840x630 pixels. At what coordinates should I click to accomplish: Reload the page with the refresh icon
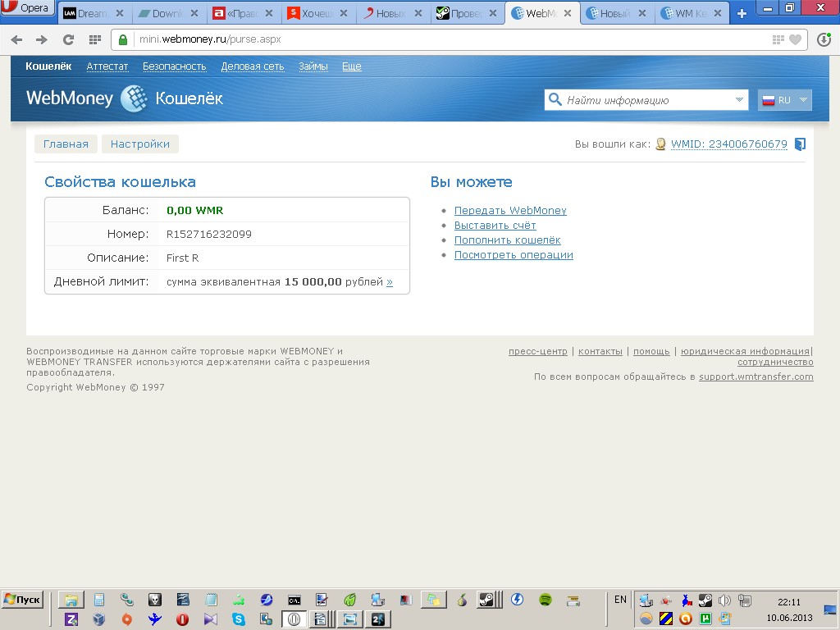click(x=68, y=39)
